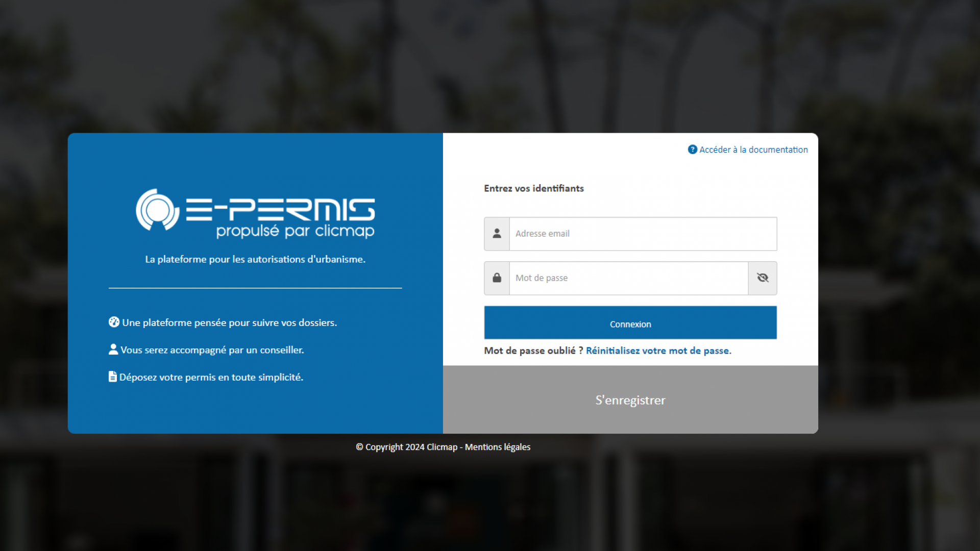Click the question mark documentation icon
This screenshot has height=551, width=980.
[x=692, y=149]
